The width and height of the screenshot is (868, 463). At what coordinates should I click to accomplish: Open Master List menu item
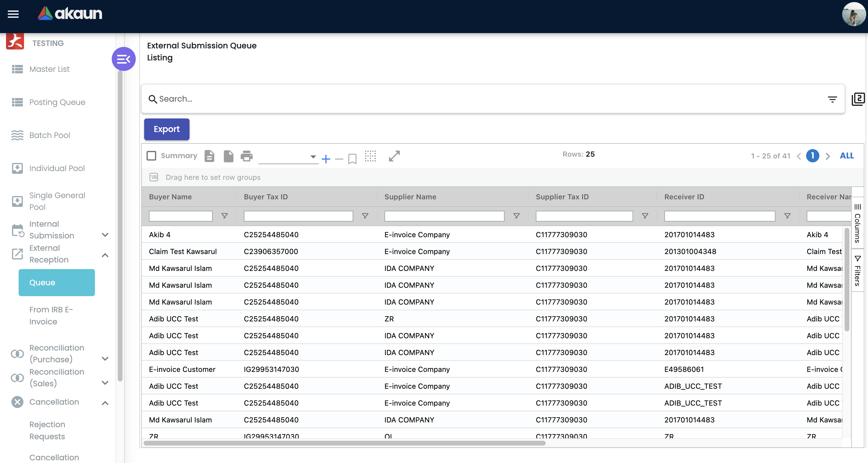pos(49,69)
